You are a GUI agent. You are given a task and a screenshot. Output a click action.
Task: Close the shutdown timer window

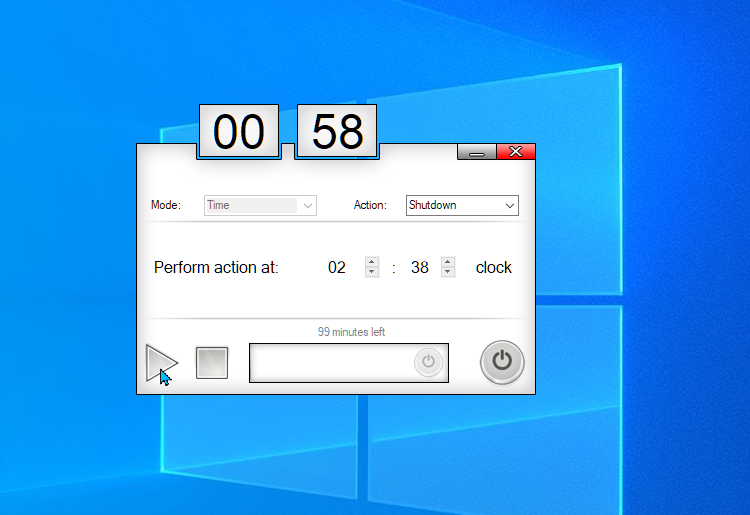pos(516,152)
